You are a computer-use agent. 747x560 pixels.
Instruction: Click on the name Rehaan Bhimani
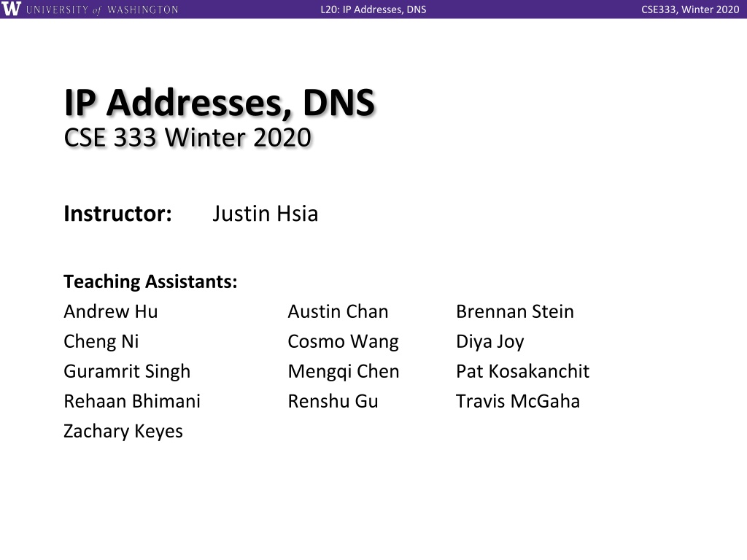[132, 402]
